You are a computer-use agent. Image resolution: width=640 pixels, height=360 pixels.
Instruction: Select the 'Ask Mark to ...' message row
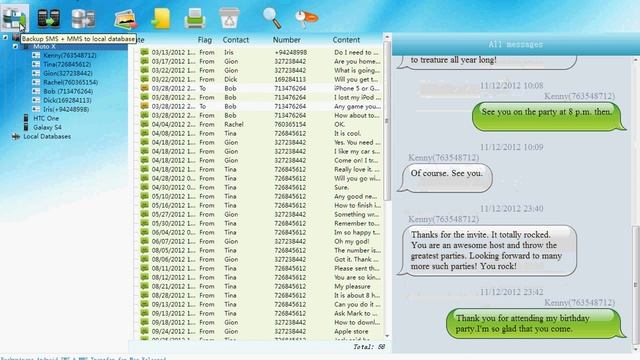pos(260,313)
